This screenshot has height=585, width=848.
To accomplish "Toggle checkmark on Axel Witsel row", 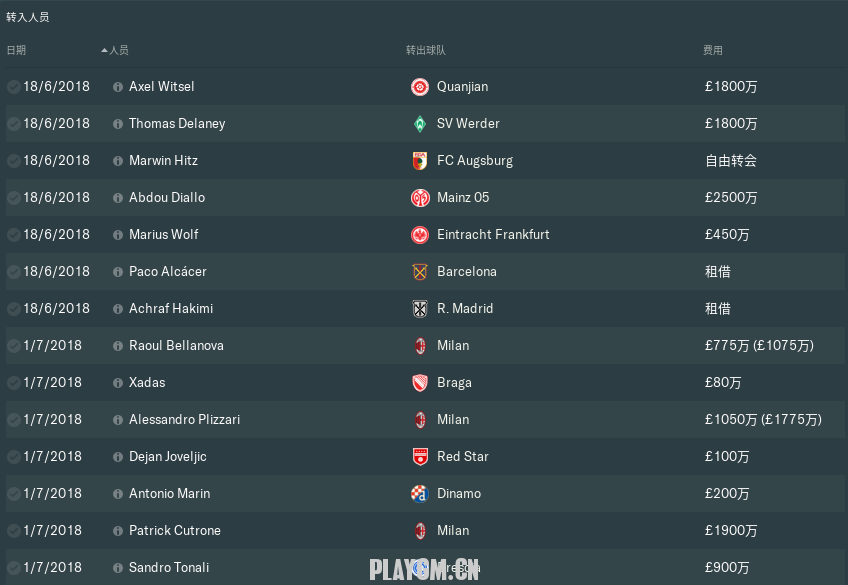I will 14,87.
